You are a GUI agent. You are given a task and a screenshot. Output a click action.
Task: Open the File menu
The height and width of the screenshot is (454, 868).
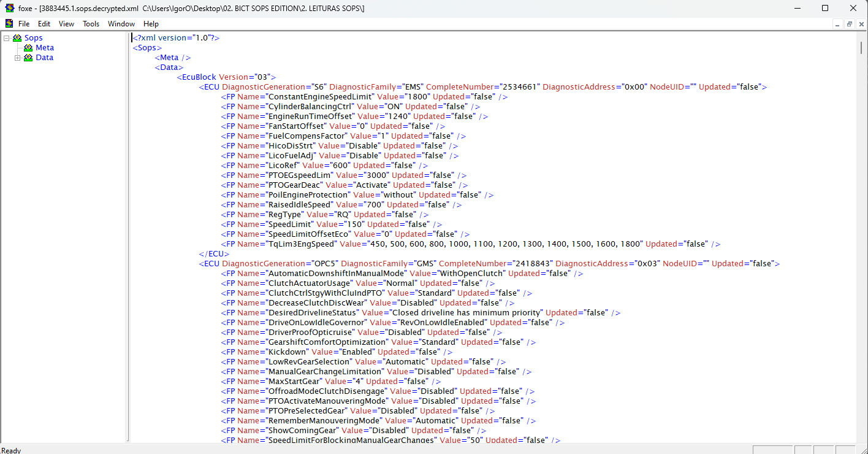coord(24,23)
